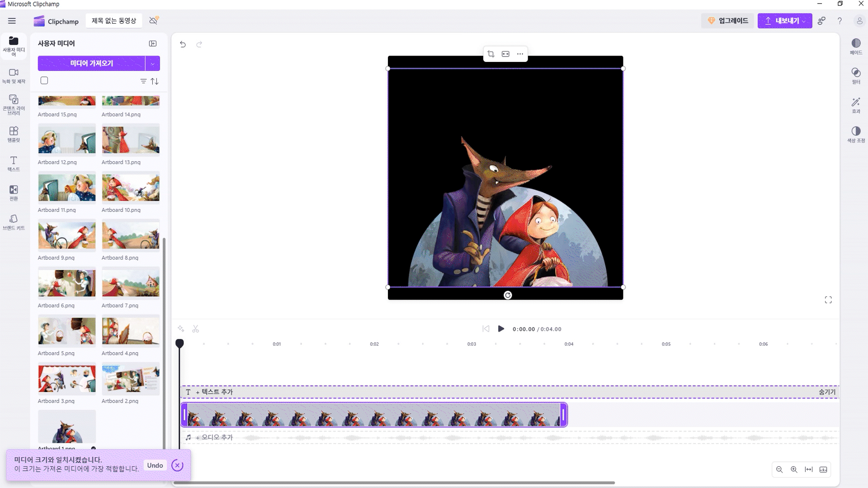Dismiss the notification toast with X

click(178, 465)
